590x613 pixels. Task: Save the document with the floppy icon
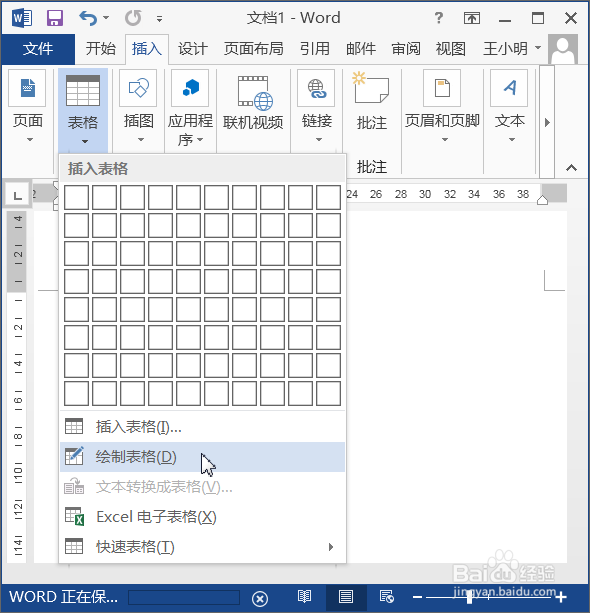click(x=55, y=18)
